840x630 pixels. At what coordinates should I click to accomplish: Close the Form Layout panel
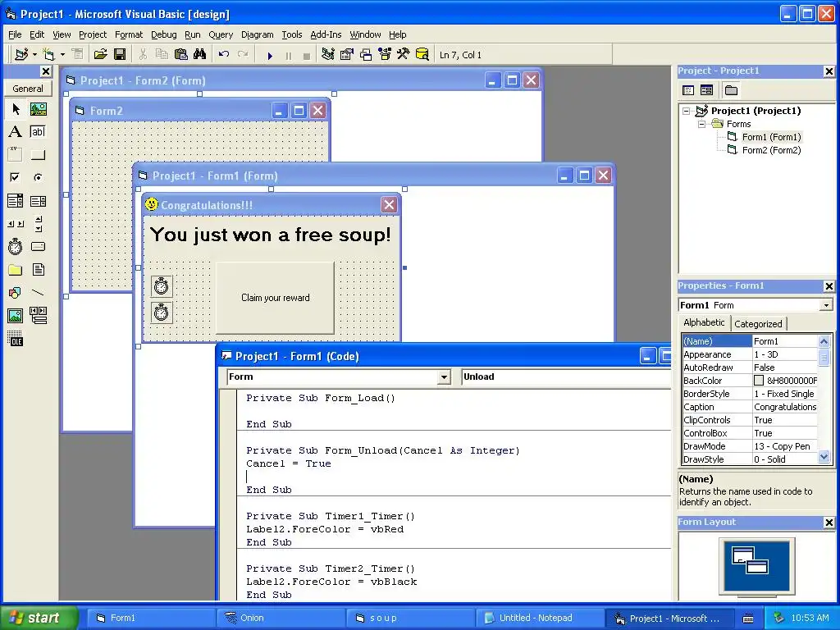coord(829,523)
